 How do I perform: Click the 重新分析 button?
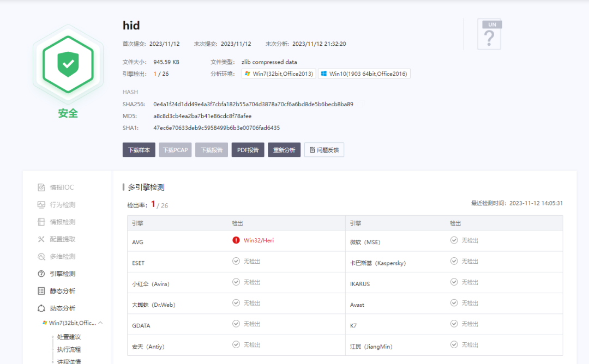tap(284, 150)
